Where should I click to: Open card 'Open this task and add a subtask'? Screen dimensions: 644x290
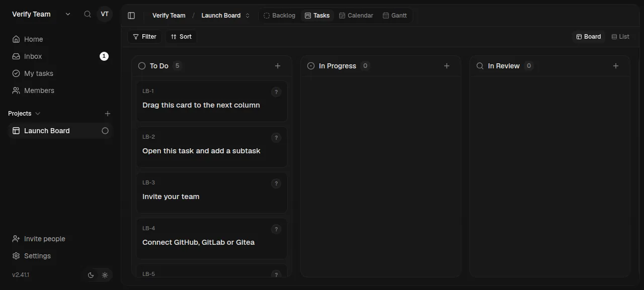tap(212, 147)
